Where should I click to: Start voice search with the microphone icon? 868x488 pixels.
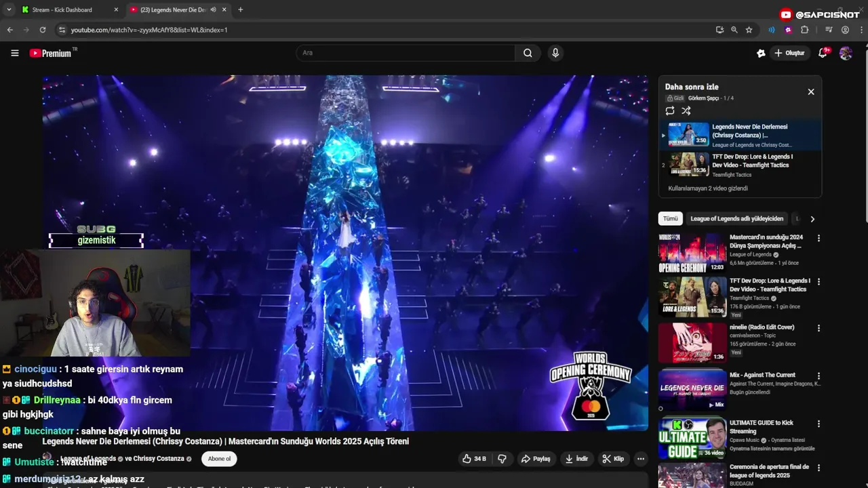pos(555,53)
